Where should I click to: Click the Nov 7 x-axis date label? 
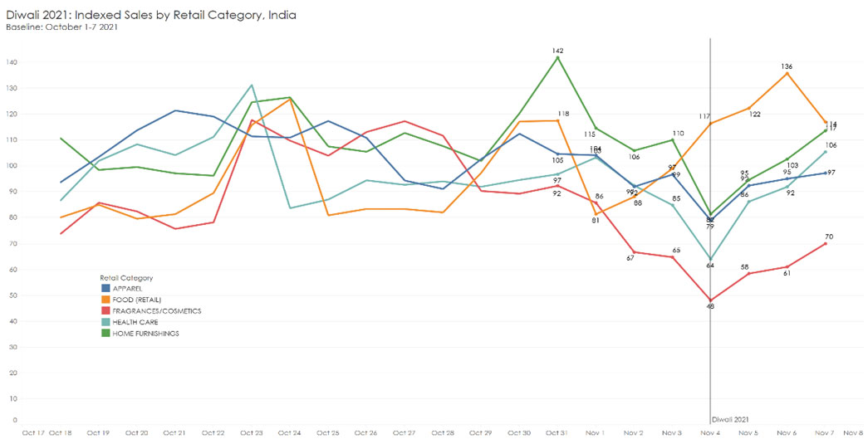(x=825, y=432)
